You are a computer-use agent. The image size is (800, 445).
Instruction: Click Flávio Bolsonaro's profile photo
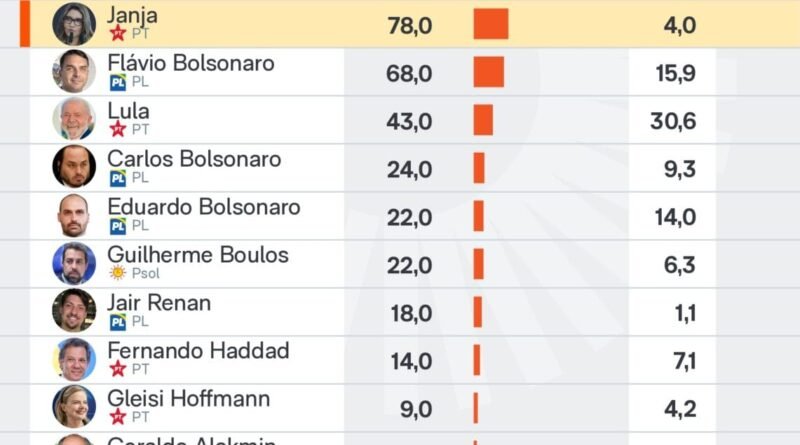(73, 71)
